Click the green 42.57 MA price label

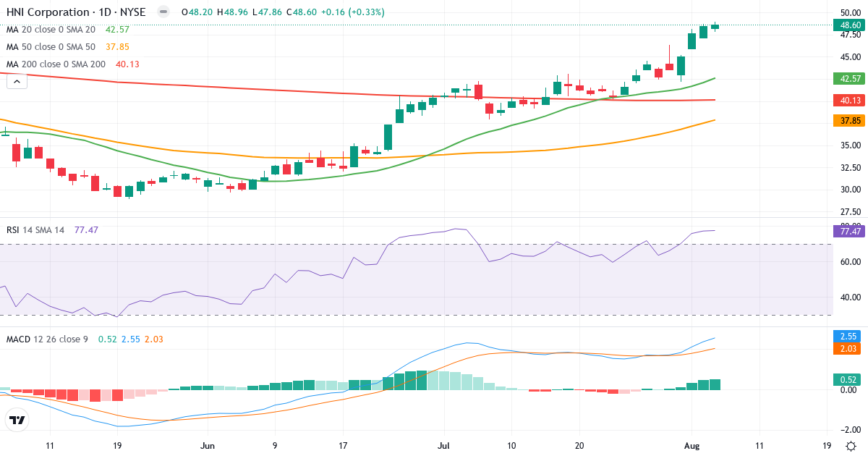coord(849,78)
